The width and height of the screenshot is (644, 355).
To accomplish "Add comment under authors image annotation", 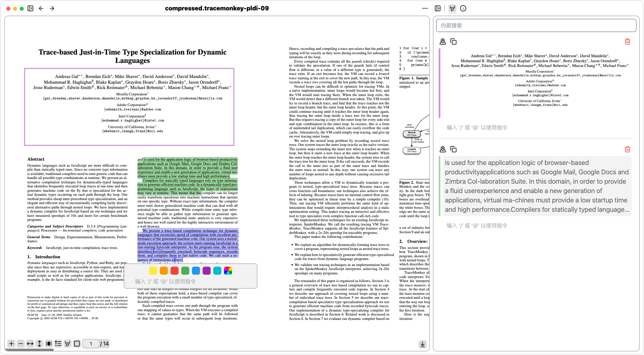I will point(537,127).
